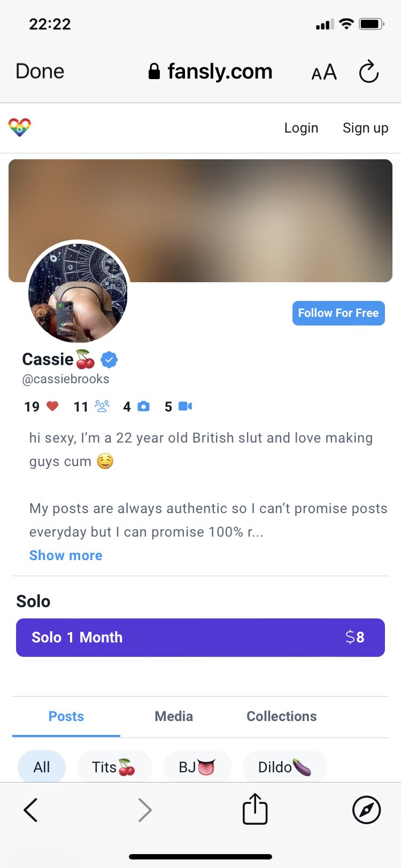Tap the followers people icon
The height and width of the screenshot is (868, 401).
pos(102,406)
